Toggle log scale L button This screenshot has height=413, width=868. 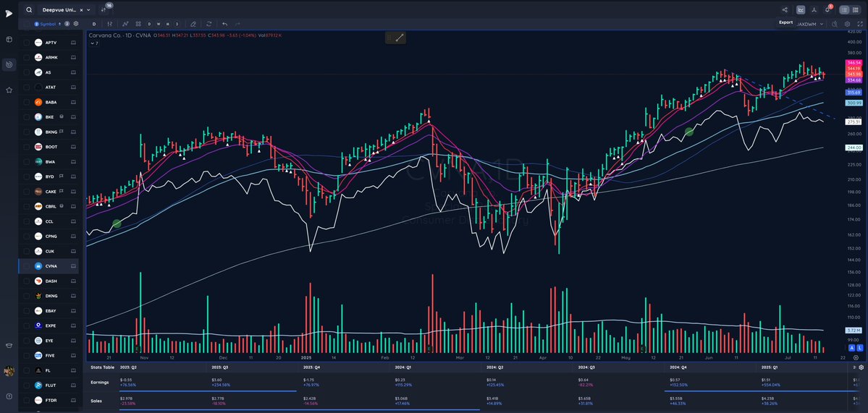coord(860,348)
